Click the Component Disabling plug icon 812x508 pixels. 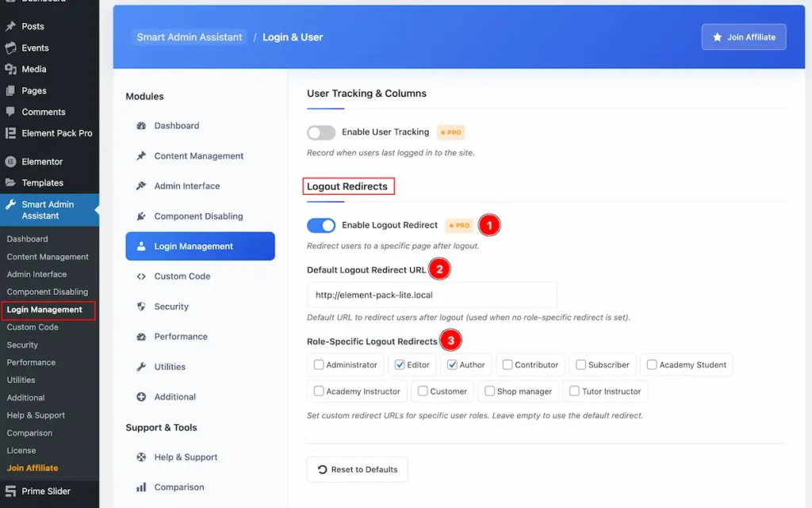[x=141, y=216]
